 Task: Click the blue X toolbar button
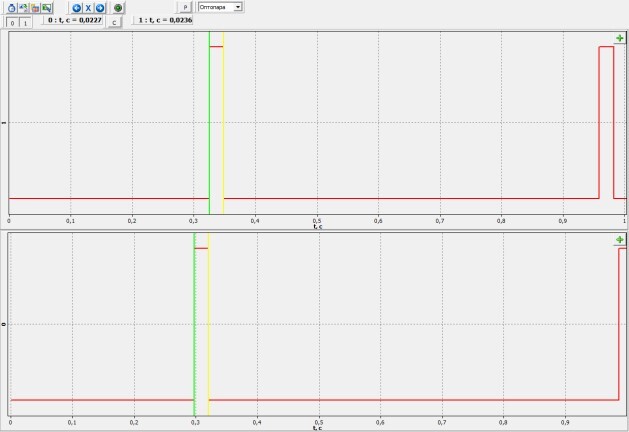pyautogui.click(x=88, y=7)
